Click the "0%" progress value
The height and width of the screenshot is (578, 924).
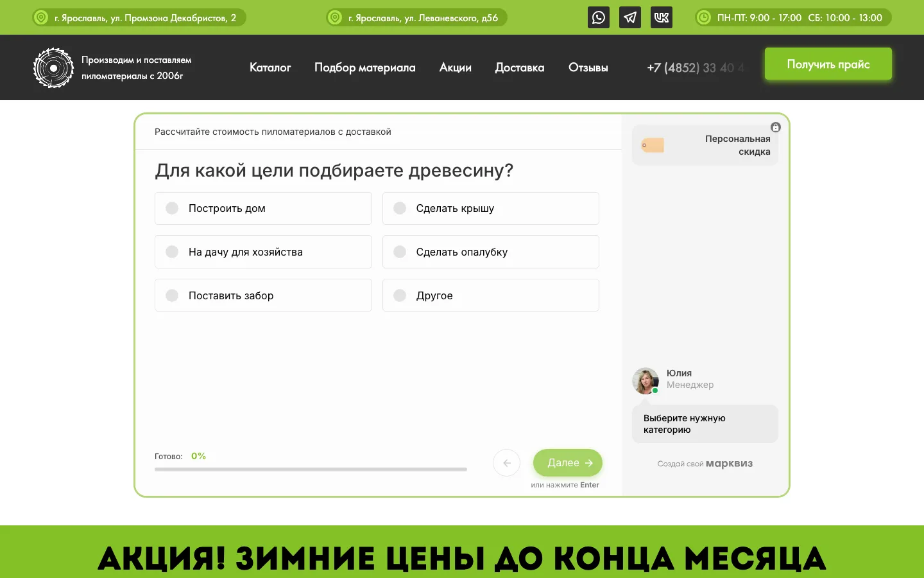click(198, 456)
